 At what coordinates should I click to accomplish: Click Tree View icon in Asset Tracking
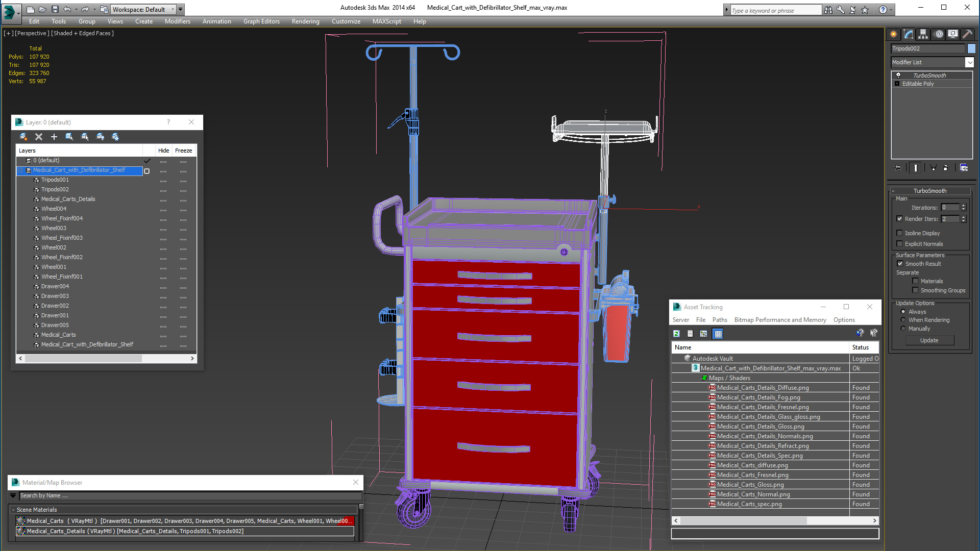704,334
